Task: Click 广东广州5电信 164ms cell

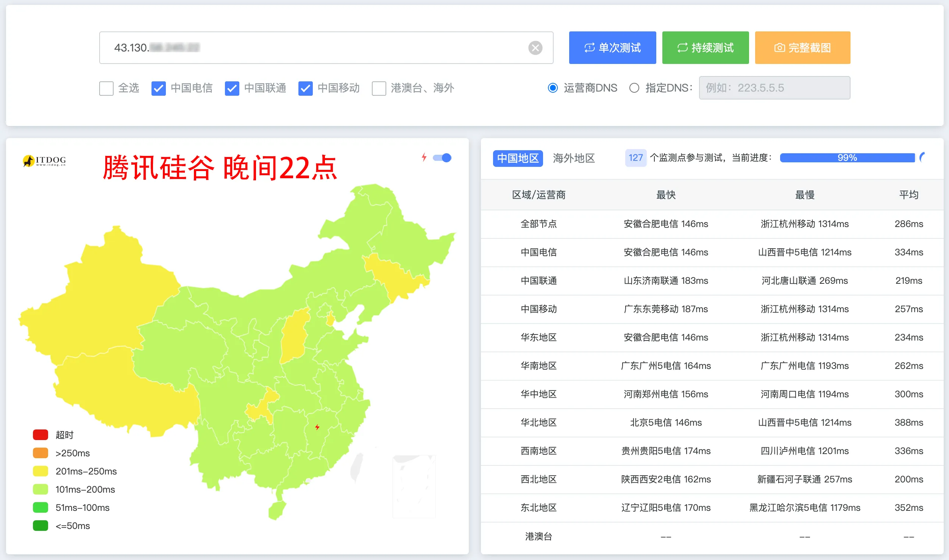Action: click(x=666, y=366)
